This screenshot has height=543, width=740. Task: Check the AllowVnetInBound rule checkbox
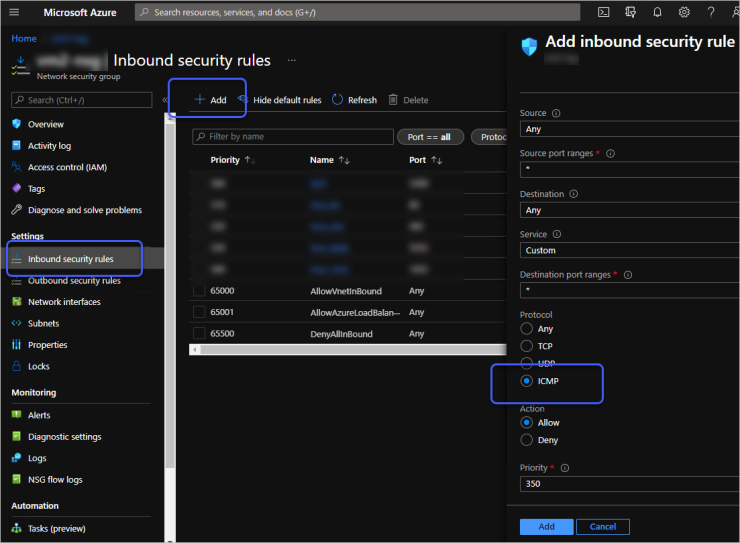(199, 291)
